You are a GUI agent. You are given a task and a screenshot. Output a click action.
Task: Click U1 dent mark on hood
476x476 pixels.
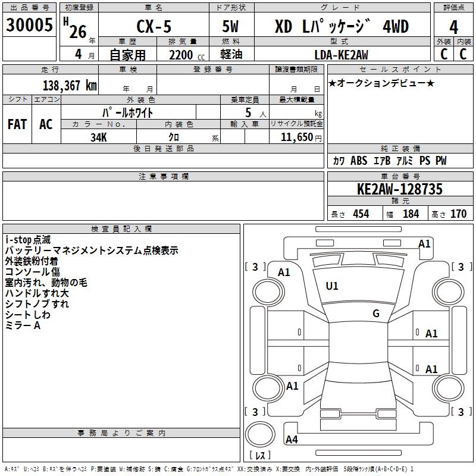tap(332, 286)
